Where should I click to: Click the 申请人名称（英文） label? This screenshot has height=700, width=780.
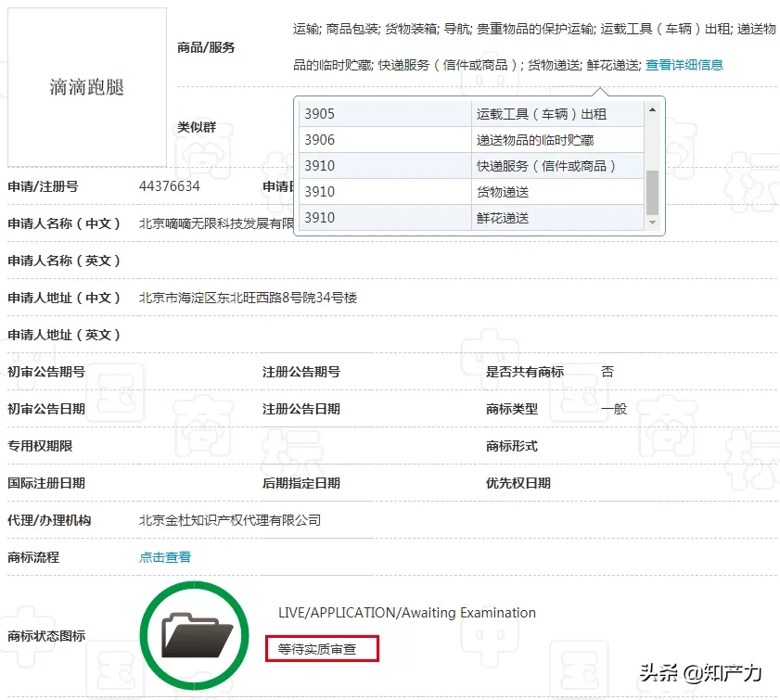click(x=64, y=261)
